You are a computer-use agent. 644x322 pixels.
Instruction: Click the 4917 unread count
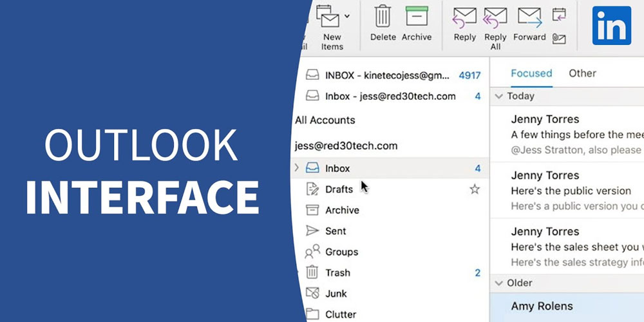(469, 75)
